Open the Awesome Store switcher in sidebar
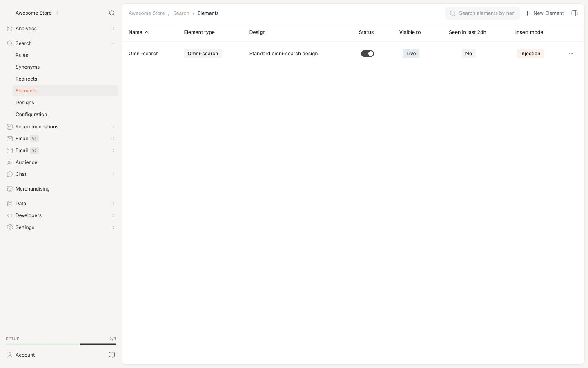The height and width of the screenshot is (368, 588). click(x=37, y=13)
